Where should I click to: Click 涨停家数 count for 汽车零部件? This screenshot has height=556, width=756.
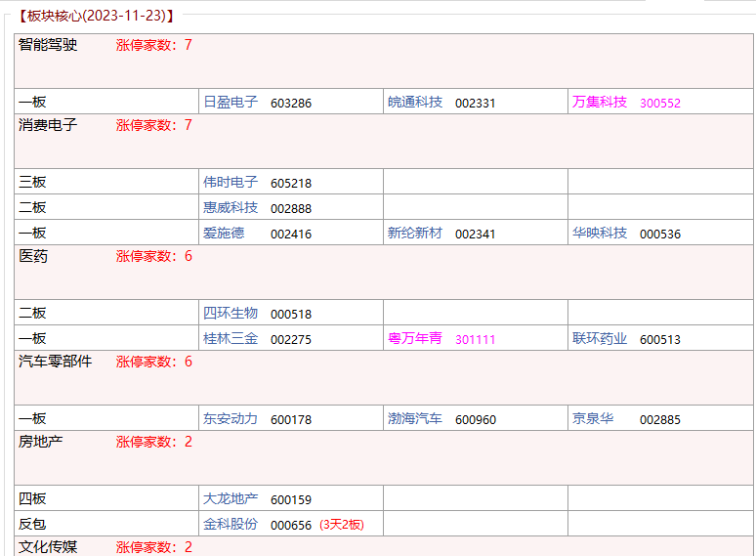(153, 362)
